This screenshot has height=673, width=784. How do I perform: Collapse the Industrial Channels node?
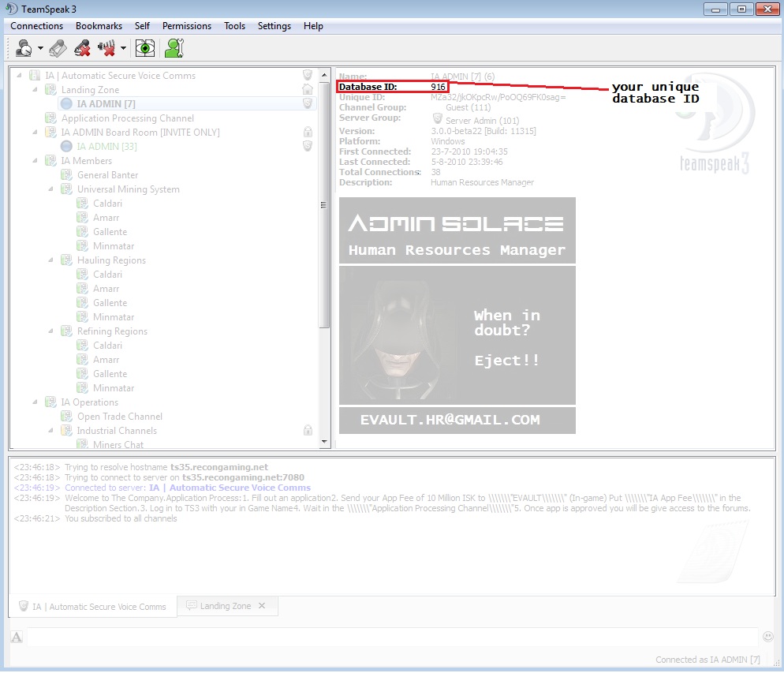pyautogui.click(x=51, y=431)
